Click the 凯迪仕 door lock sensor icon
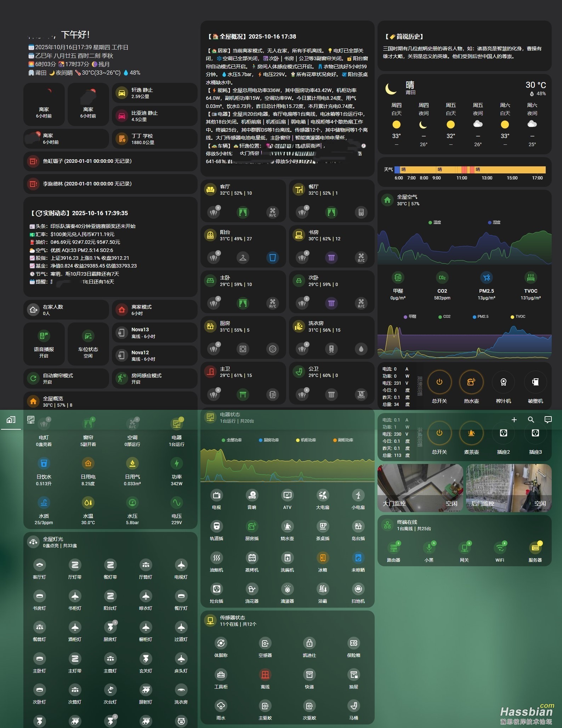The width and height of the screenshot is (562, 728). pos(309,643)
